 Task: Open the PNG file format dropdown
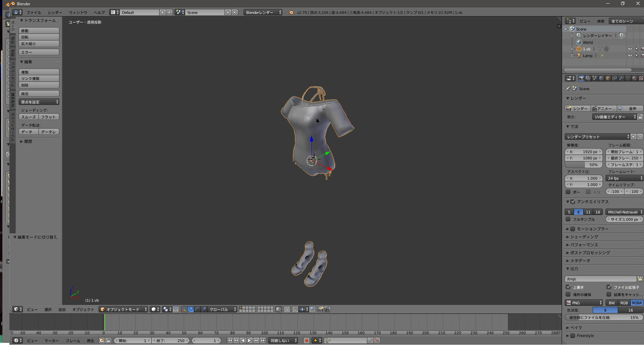click(x=584, y=303)
